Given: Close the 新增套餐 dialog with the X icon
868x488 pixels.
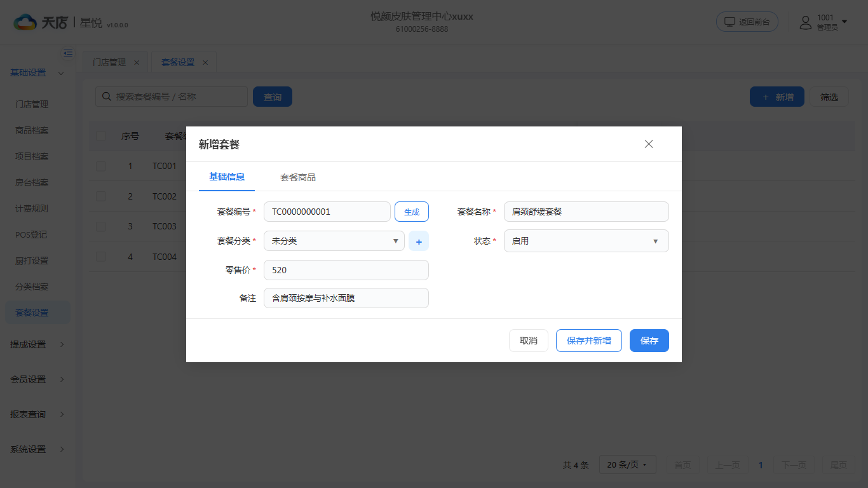Looking at the screenshot, I should pos(649,144).
